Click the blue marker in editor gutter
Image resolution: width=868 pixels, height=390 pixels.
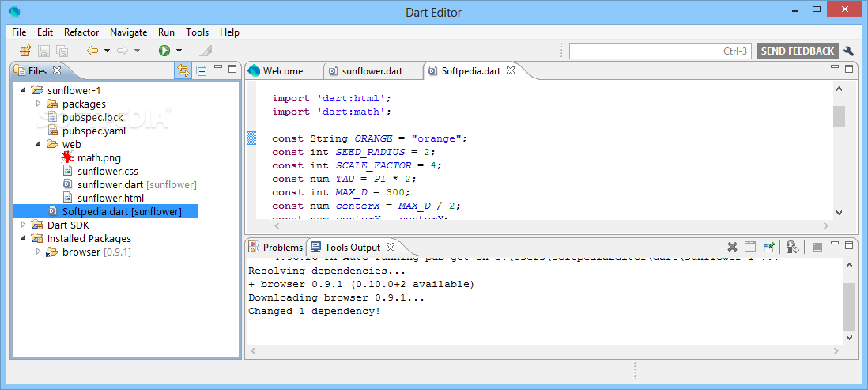[251, 138]
